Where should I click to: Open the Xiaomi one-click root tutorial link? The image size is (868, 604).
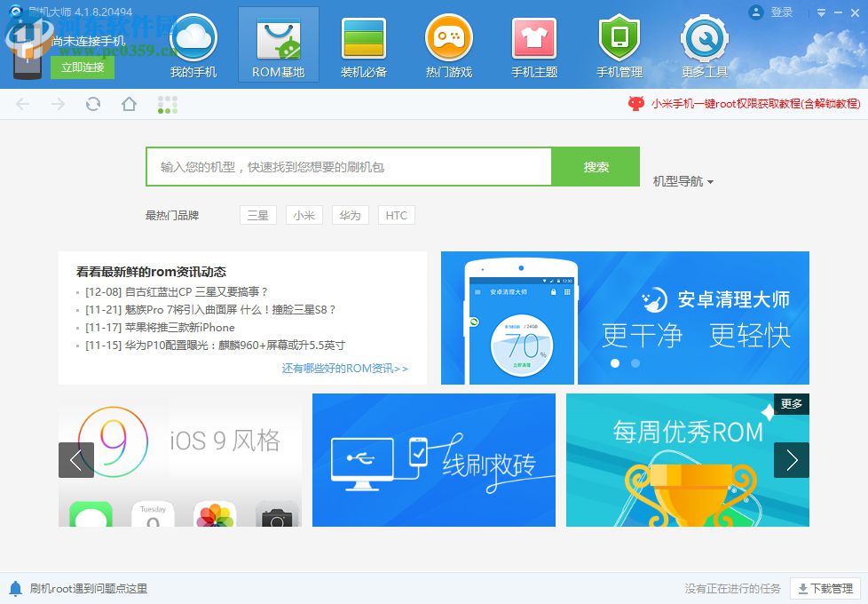pyautogui.click(x=757, y=104)
